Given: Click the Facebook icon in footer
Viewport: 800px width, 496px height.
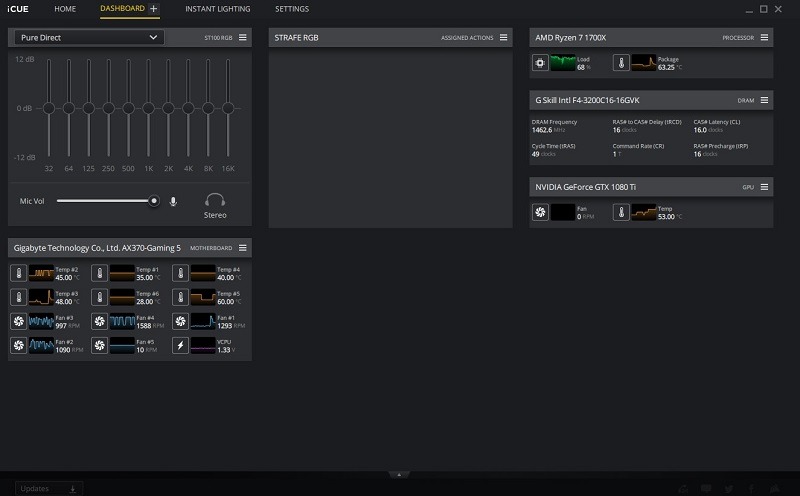Looking at the screenshot, I should pyautogui.click(x=752, y=489).
